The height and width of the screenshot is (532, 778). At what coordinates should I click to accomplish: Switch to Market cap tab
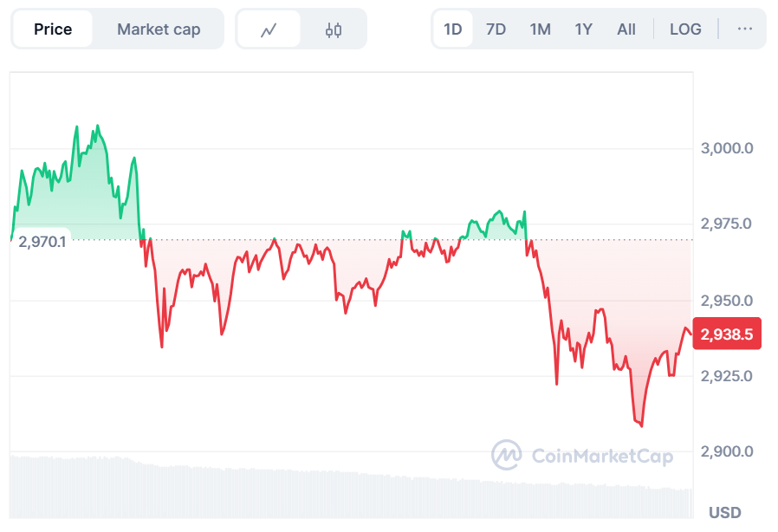(x=159, y=29)
